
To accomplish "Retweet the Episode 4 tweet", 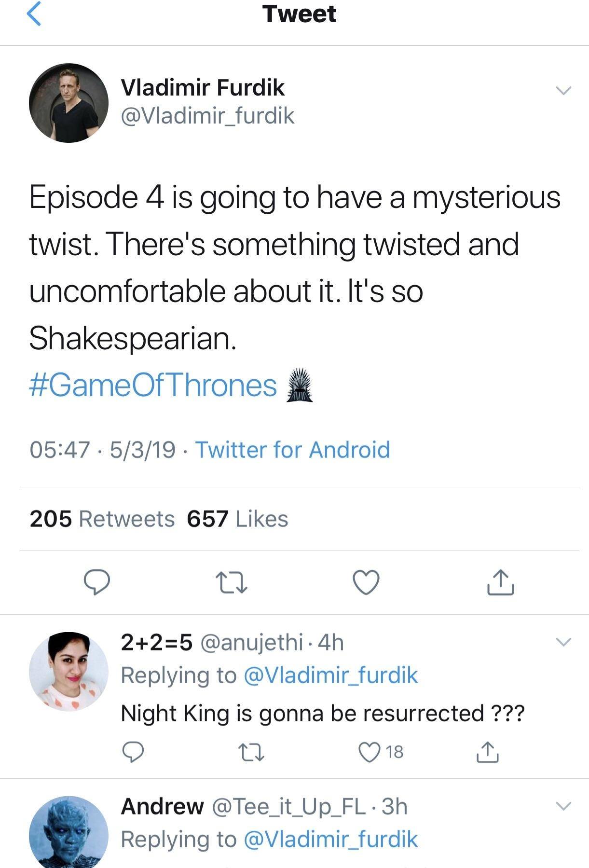I will point(232,582).
